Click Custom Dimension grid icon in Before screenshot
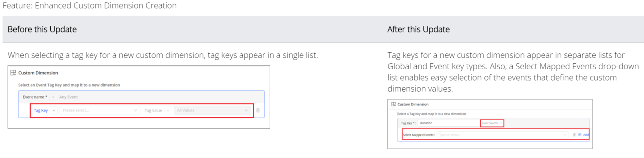 tap(13, 73)
